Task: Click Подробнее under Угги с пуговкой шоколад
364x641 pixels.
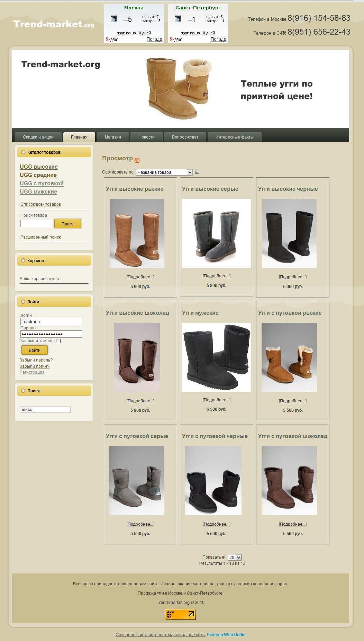Action: (x=293, y=524)
